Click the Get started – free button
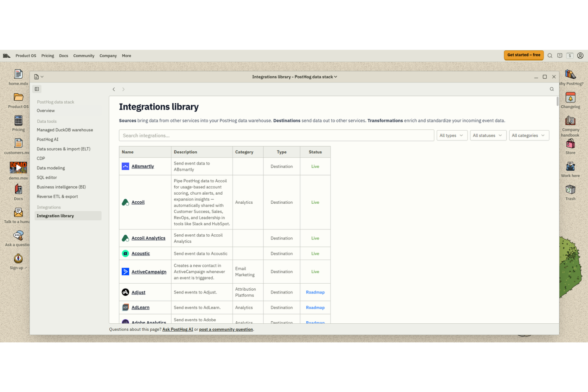588x392 pixels. pos(524,55)
